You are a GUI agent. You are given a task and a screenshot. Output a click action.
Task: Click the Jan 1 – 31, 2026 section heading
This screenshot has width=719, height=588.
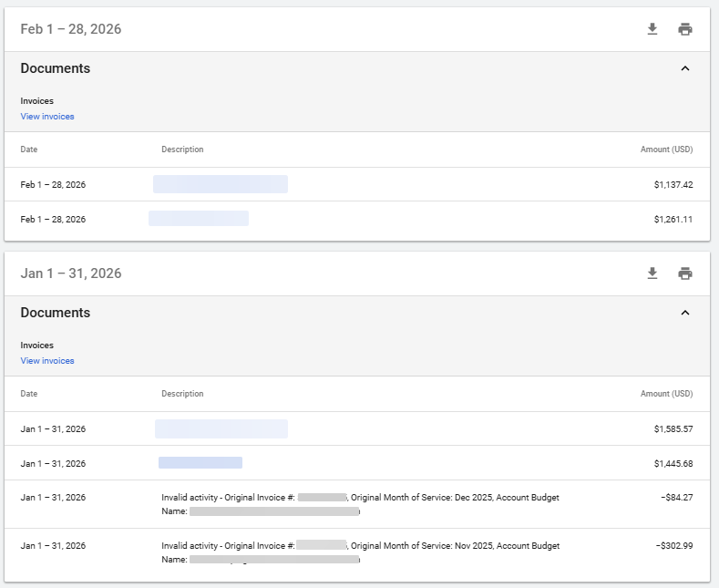point(71,273)
